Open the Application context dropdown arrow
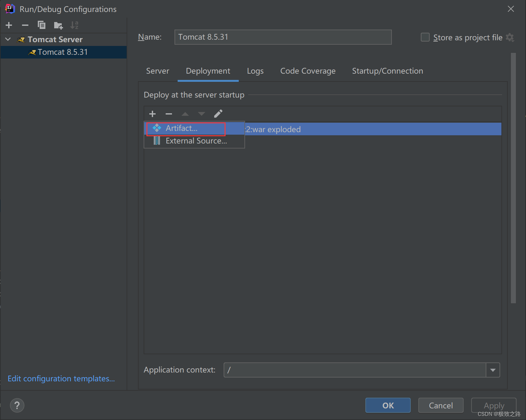 coord(493,370)
